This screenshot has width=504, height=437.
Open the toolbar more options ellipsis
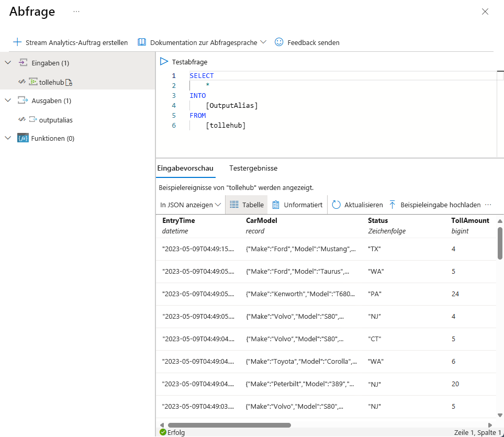coord(488,205)
